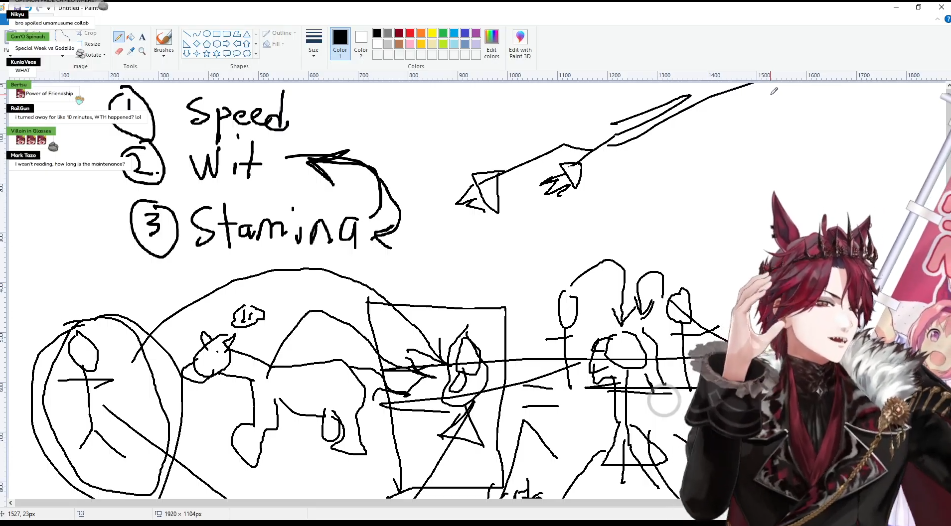Choose the orange palette swatch

point(420,33)
